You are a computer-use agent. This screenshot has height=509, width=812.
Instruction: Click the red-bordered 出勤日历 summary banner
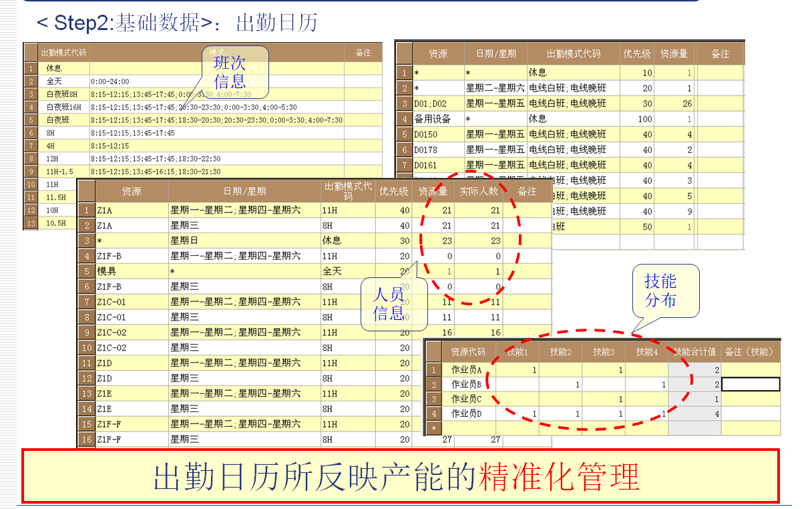[400, 476]
